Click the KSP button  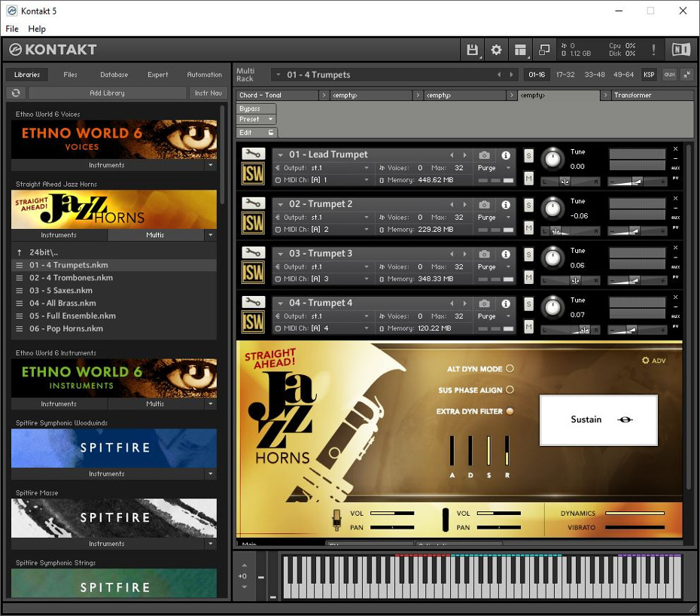[649, 75]
